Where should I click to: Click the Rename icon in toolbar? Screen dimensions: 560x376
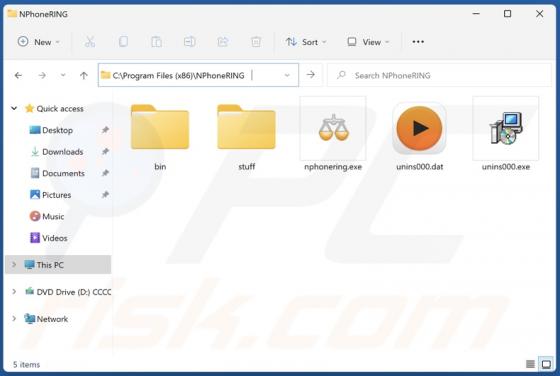click(190, 42)
